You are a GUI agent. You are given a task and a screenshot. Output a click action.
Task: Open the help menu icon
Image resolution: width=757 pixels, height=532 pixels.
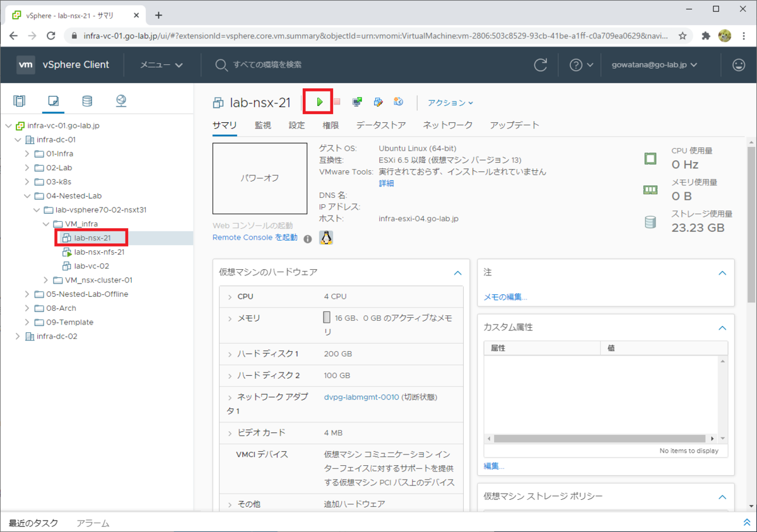click(576, 65)
